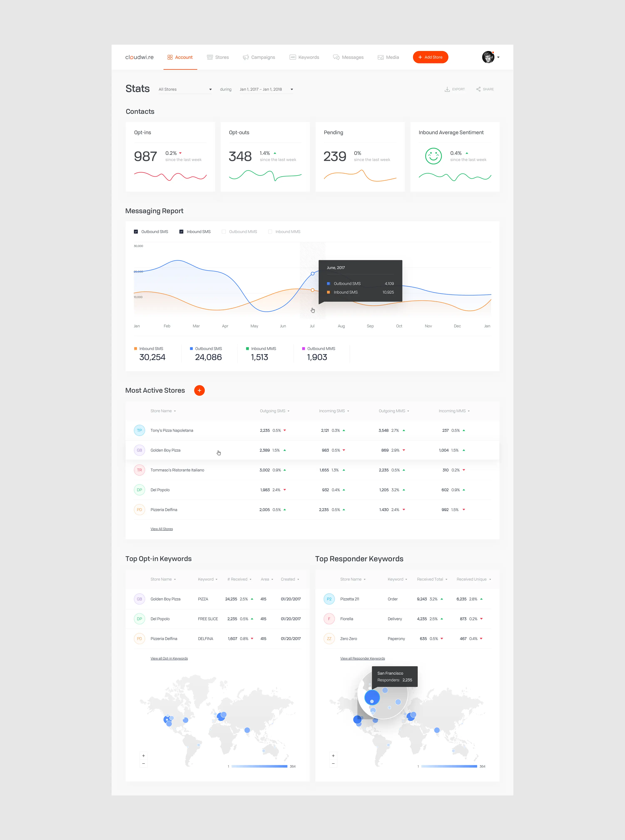Click the cloudwi.re logo
625x840 pixels.
point(139,57)
